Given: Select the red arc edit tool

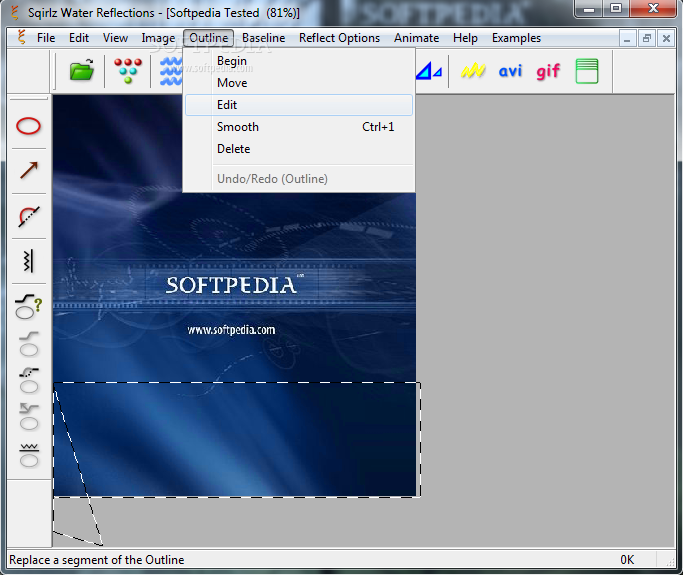Looking at the screenshot, I should pos(29,216).
